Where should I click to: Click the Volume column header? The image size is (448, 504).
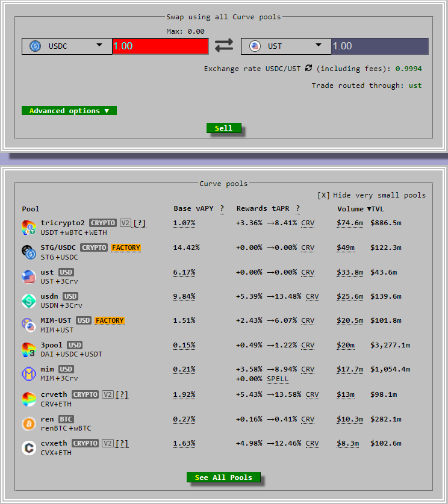(350, 209)
